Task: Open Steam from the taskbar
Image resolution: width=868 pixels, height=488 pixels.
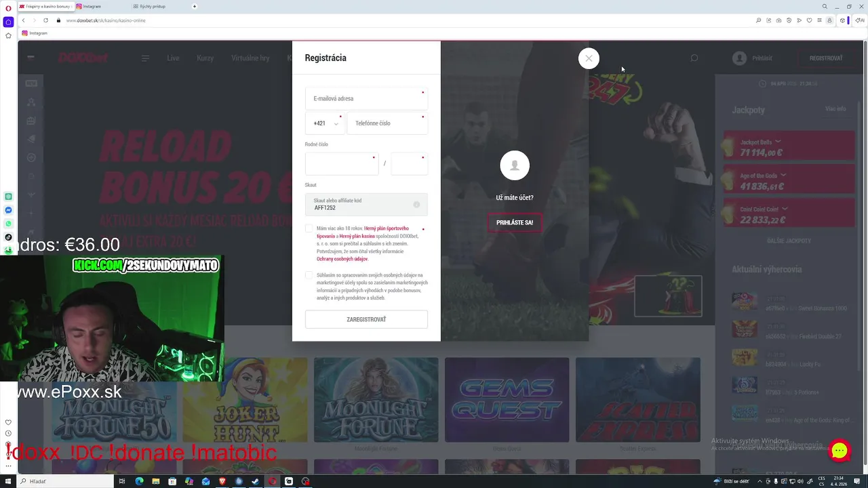Action: click(255, 481)
